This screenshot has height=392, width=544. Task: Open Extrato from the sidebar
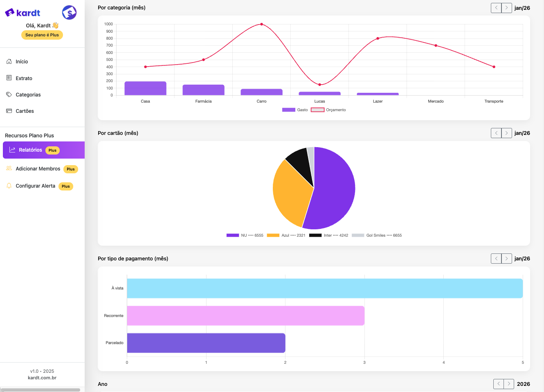[x=24, y=78]
